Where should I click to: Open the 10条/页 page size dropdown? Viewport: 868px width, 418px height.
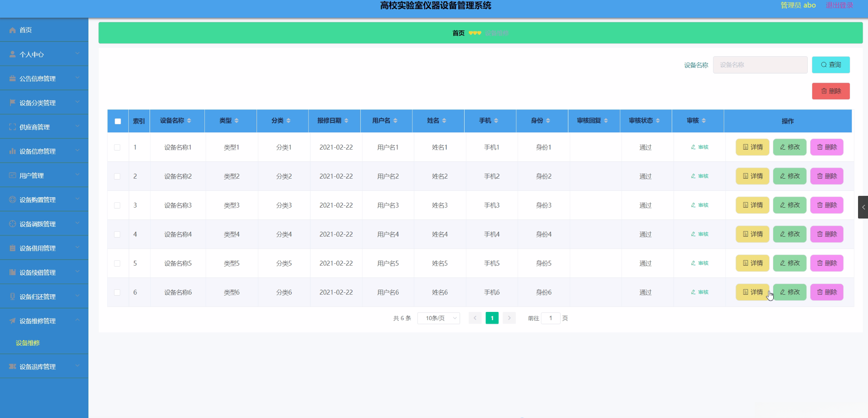[438, 318]
